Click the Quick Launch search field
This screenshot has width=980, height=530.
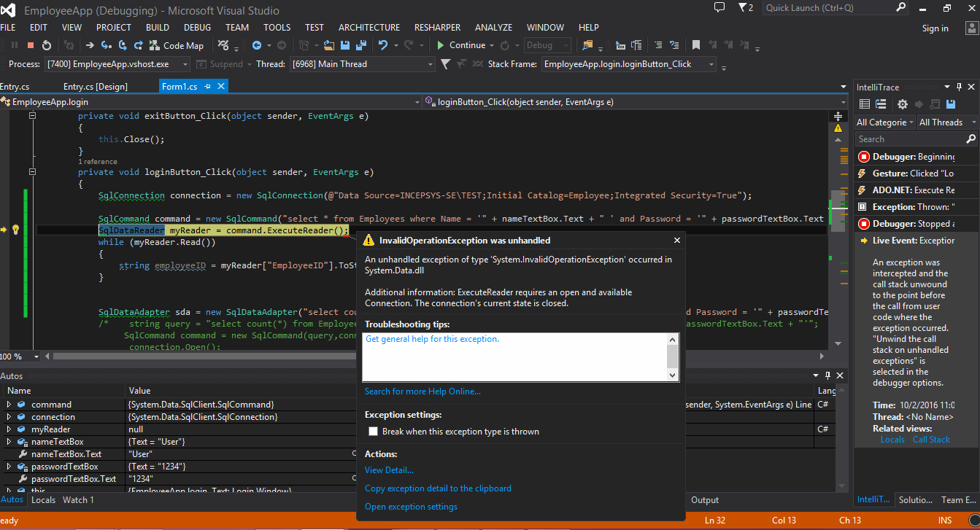(x=834, y=8)
